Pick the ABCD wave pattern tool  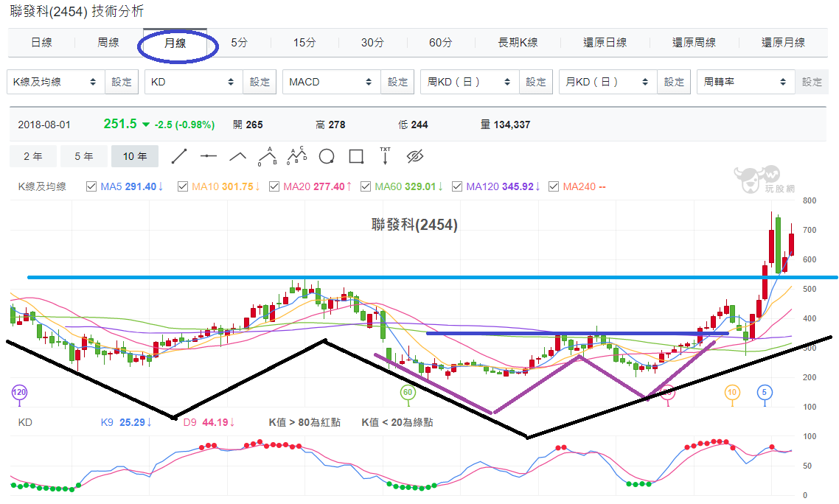pyautogui.click(x=297, y=155)
